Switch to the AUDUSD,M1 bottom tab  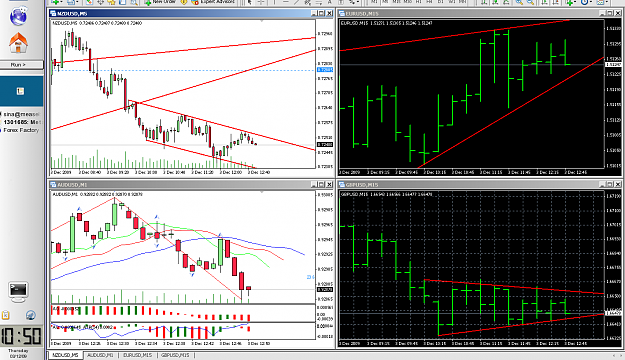(100, 355)
